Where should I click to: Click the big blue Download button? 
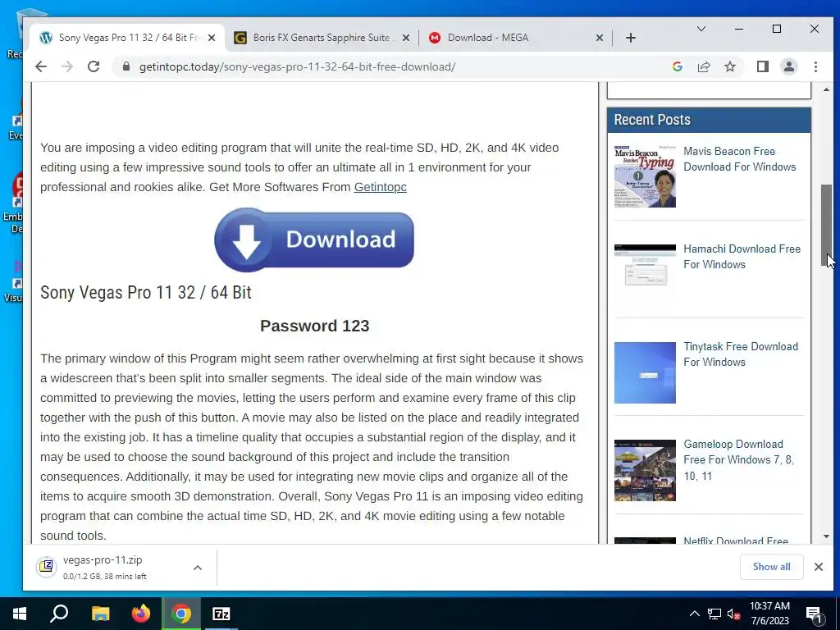314,240
